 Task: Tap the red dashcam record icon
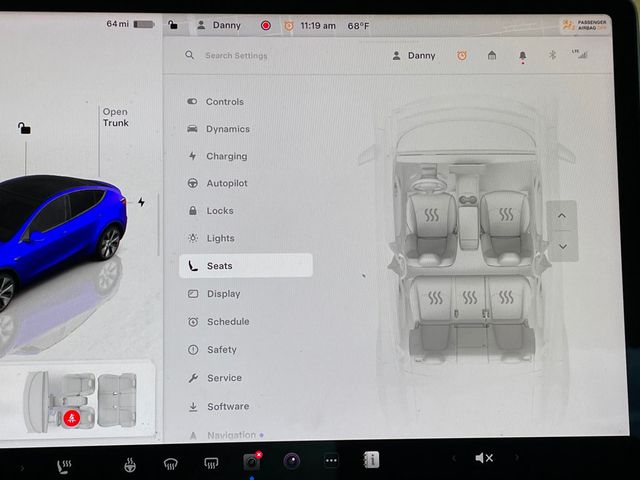266,26
